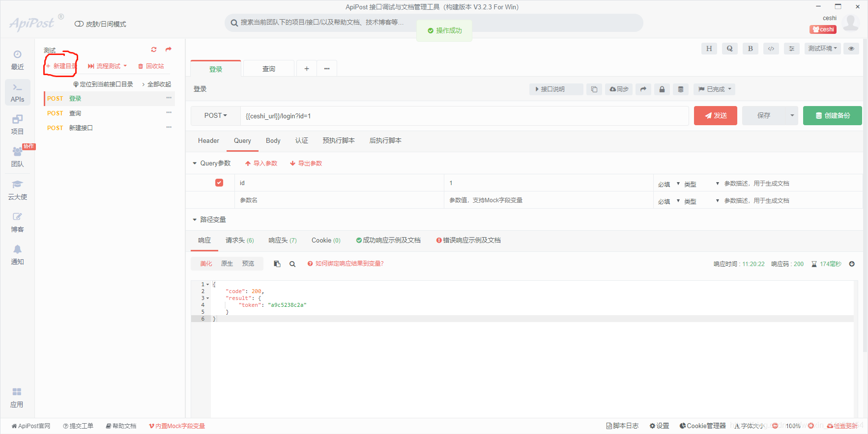This screenshot has height=434, width=868.
Task: Open the 保存 dropdown arrow
Action: (x=792, y=115)
